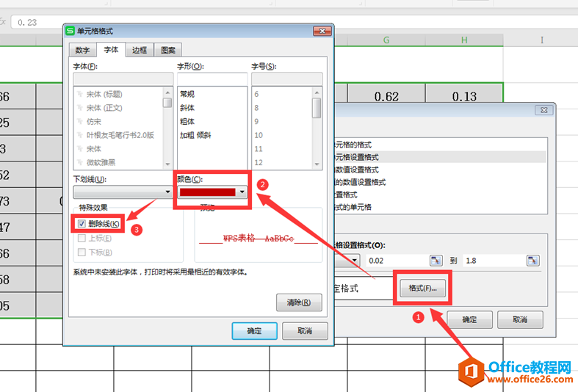
Task: Switch to the 数字 tab
Action: click(x=82, y=50)
